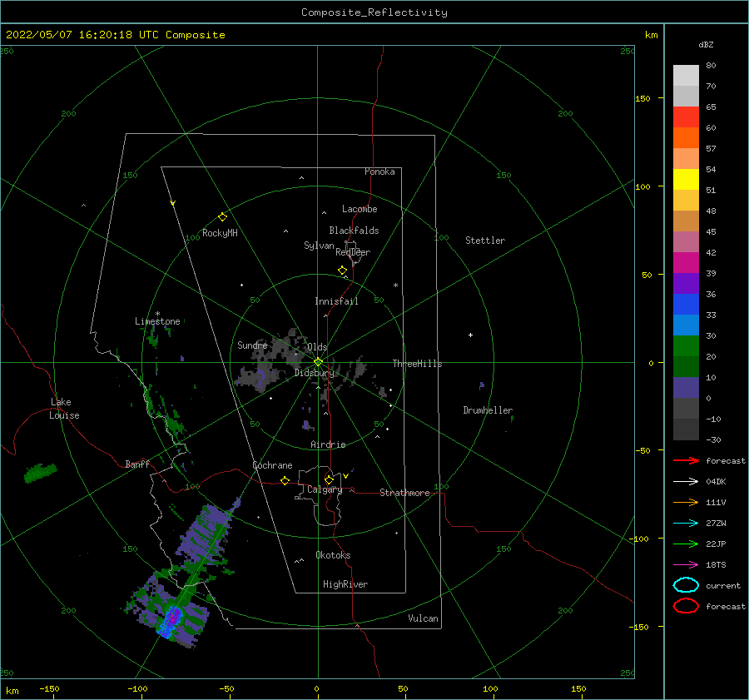
Task: Click the cyan 27ZW arrow icon
Action: (x=686, y=524)
